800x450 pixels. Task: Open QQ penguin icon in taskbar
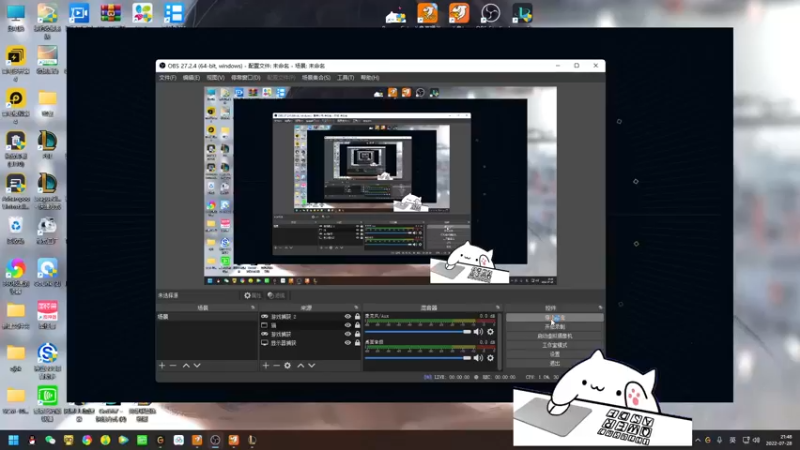tap(32, 440)
